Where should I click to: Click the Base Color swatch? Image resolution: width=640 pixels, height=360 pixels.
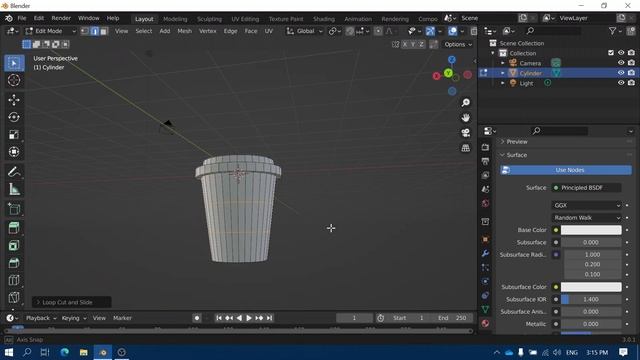tap(591, 230)
